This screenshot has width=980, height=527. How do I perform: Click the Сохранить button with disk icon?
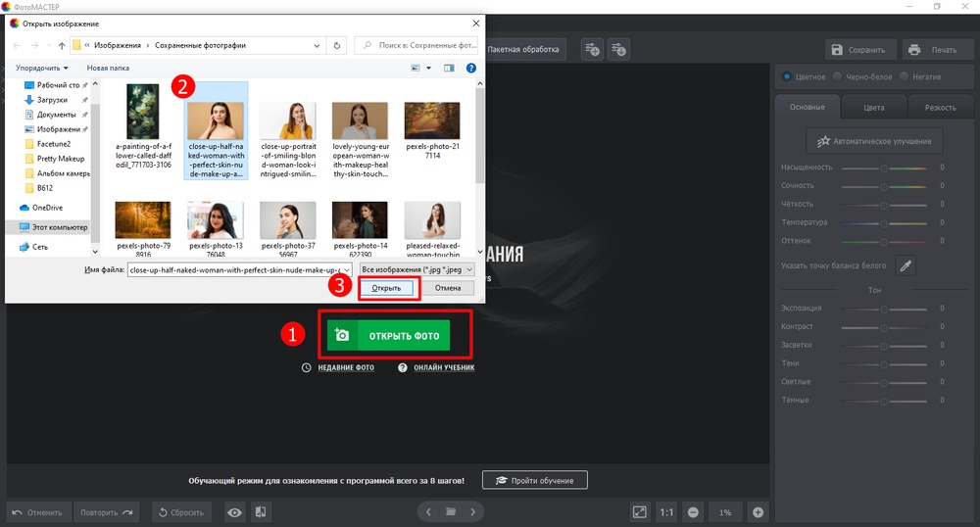click(860, 50)
